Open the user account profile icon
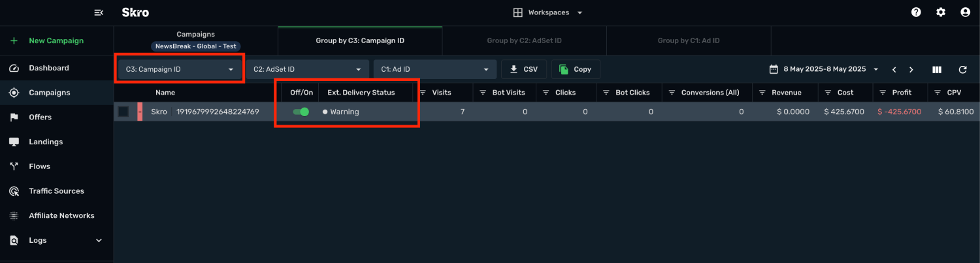 [965, 12]
